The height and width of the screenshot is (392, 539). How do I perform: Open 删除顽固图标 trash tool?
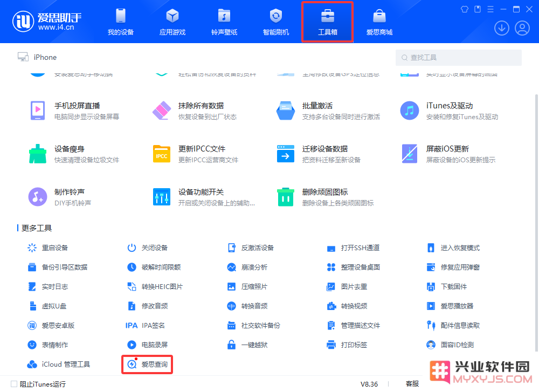point(325,197)
